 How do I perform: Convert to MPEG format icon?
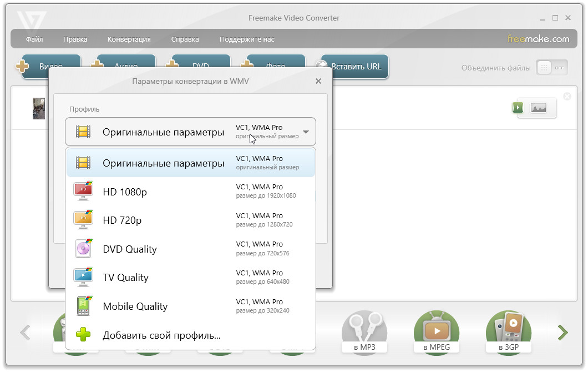(x=436, y=332)
